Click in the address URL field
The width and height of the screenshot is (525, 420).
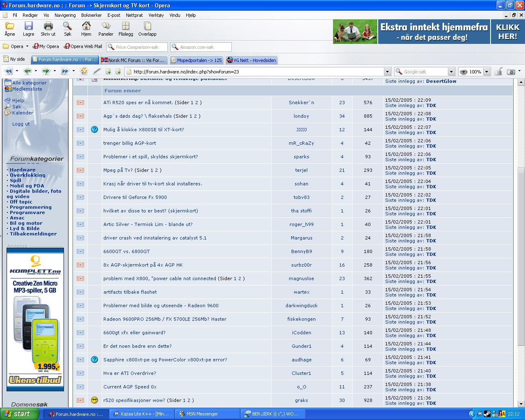pos(257,72)
